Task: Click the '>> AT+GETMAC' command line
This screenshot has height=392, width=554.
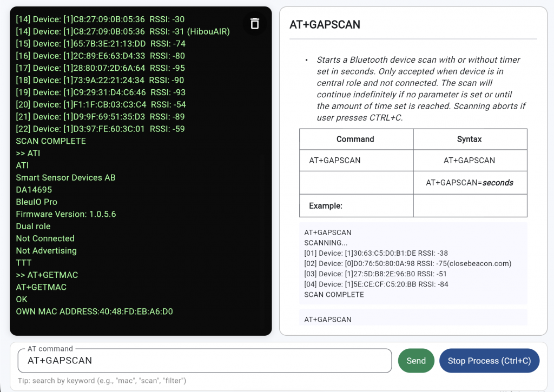Action: pos(47,275)
